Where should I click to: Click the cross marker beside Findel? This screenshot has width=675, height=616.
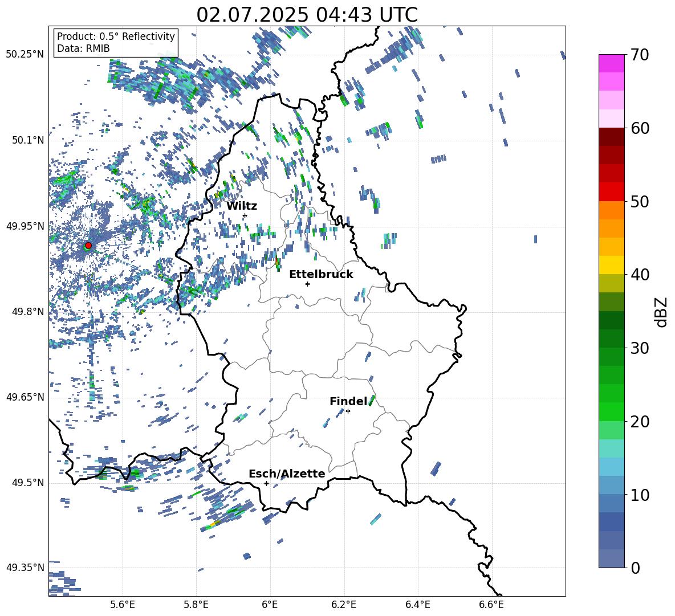(348, 411)
